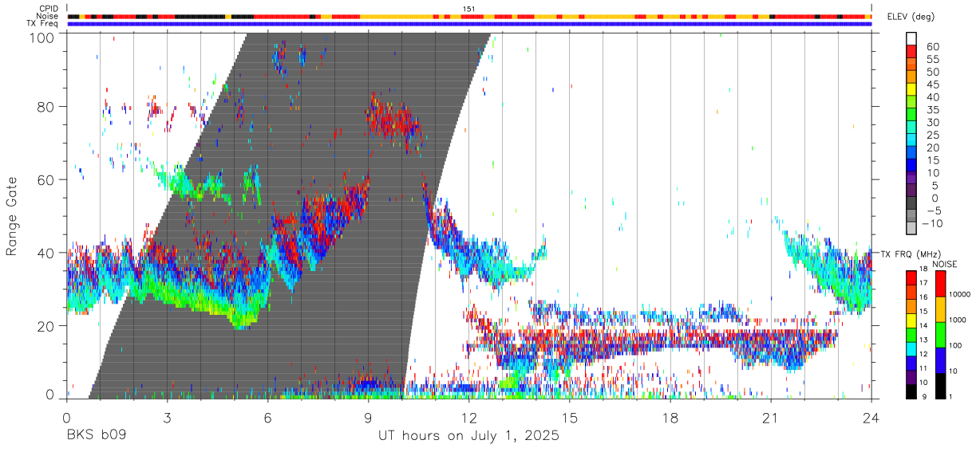
Task: Click the NOISE legend title
Action: click(x=944, y=264)
